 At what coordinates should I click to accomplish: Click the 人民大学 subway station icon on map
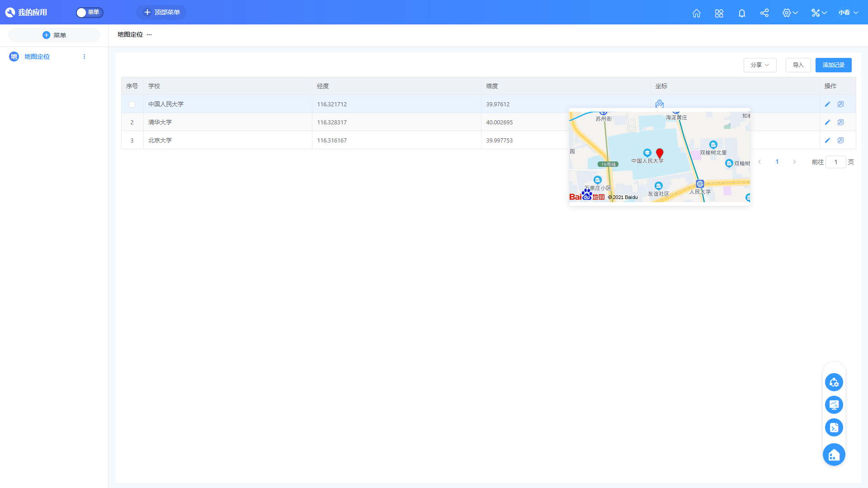point(700,184)
